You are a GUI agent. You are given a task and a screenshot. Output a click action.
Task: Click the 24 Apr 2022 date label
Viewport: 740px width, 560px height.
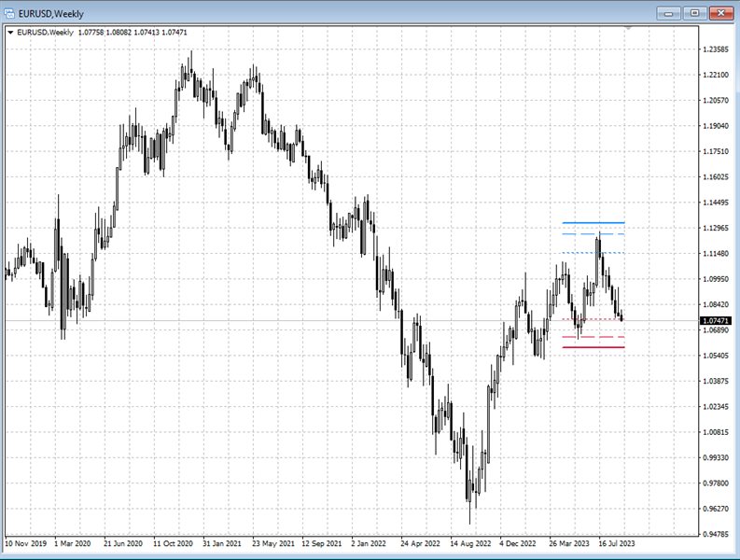coord(420,543)
